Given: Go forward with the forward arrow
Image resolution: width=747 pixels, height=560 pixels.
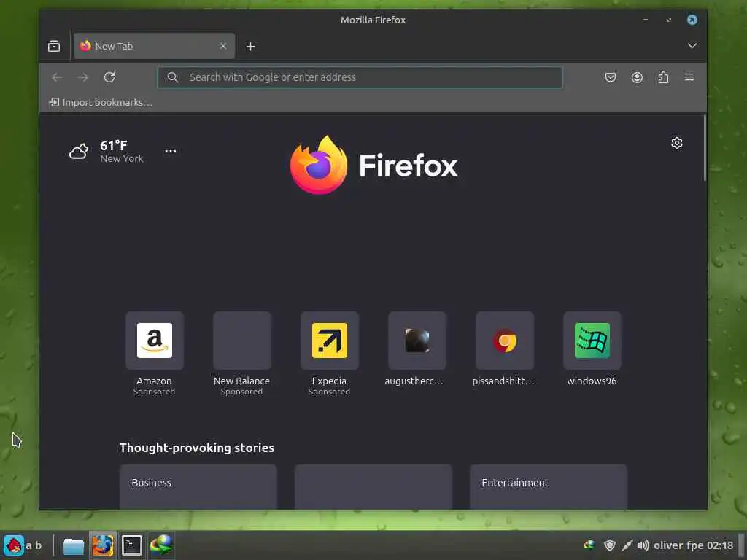Looking at the screenshot, I should point(83,77).
